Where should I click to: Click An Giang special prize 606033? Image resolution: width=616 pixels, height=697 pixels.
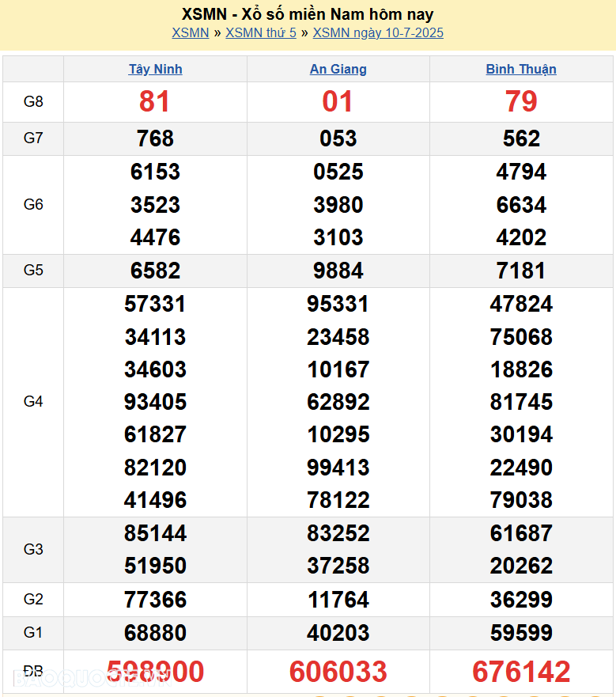tap(338, 672)
